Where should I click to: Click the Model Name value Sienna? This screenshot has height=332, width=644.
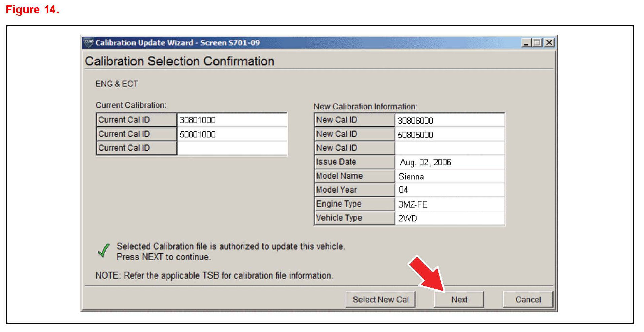click(450, 176)
